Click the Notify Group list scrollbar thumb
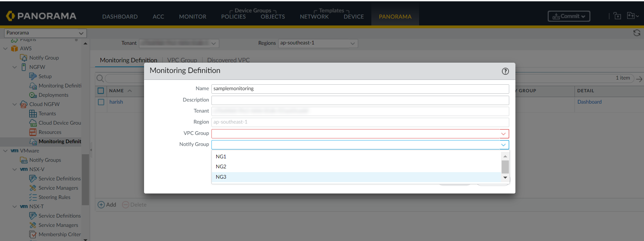This screenshot has width=644, height=241. (x=505, y=167)
